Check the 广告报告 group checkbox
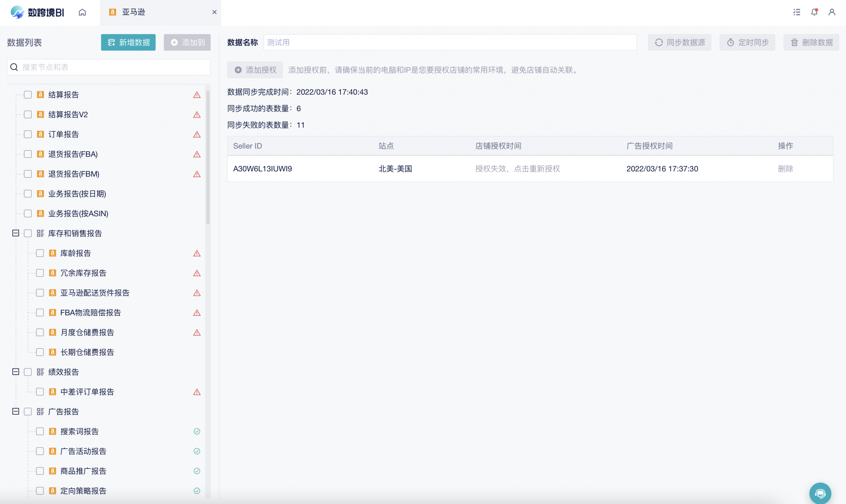 coord(28,412)
